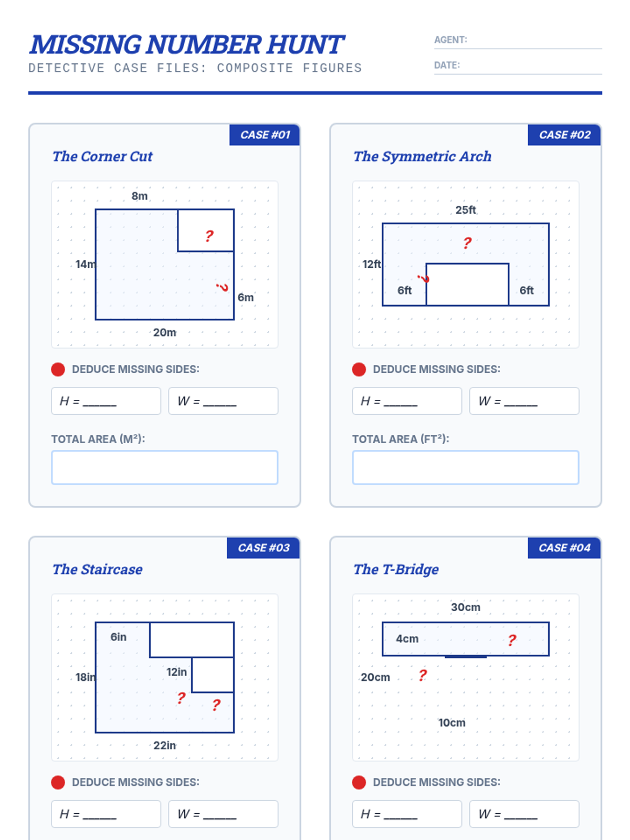This screenshot has height=840, width=630.
Task: Click the W field in Case #04
Action: coord(524,814)
